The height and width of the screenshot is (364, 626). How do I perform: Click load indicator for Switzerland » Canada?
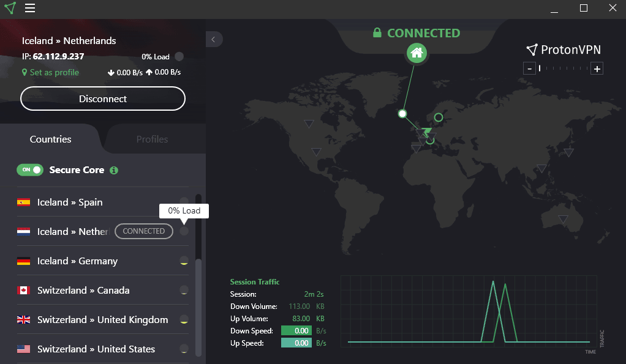pos(184,290)
